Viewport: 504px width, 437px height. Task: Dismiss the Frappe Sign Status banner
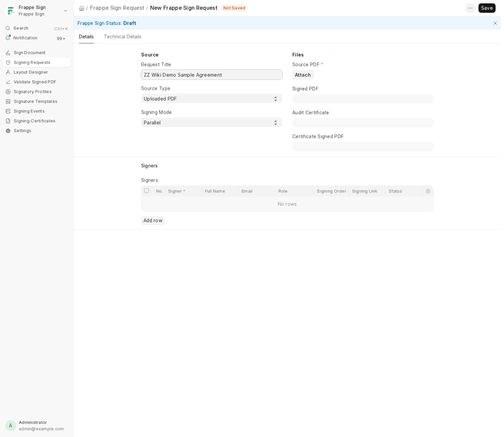coord(495,23)
